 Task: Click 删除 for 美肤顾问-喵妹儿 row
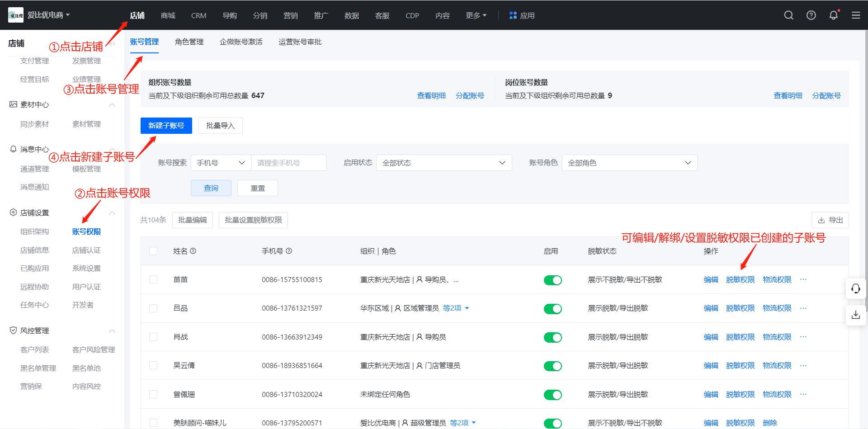coord(769,423)
